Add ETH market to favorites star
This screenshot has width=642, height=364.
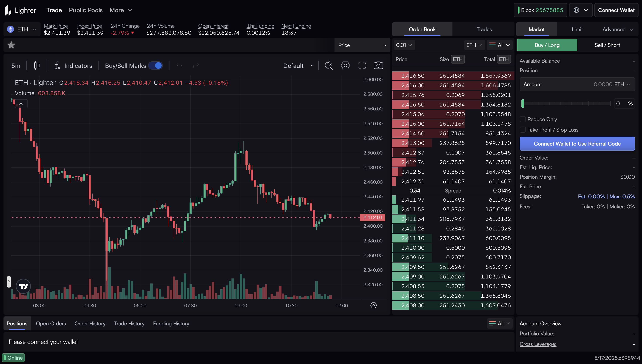(11, 45)
